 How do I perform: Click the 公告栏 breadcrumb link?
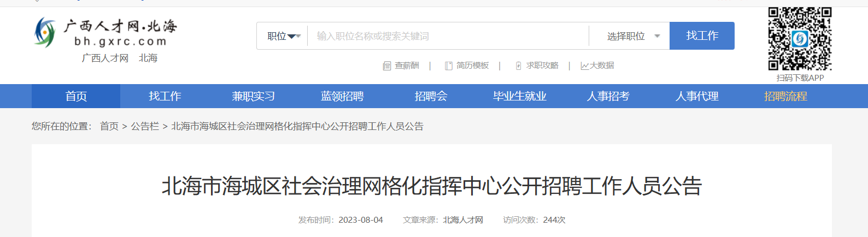145,126
